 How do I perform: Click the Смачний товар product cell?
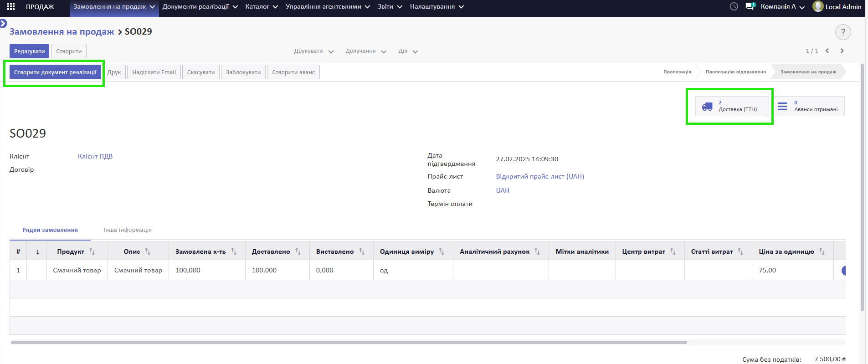pos(77,270)
